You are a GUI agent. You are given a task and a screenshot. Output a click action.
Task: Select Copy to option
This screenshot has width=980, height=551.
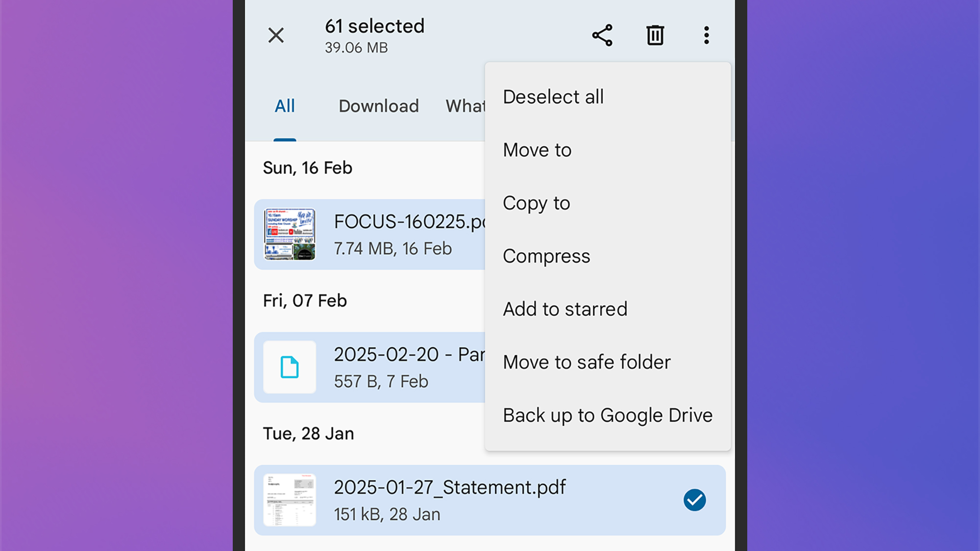pyautogui.click(x=537, y=203)
